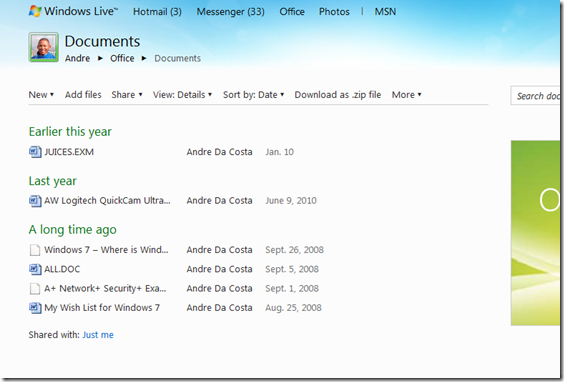Click the Earlier this year heading
The image size is (564, 382).
[70, 132]
